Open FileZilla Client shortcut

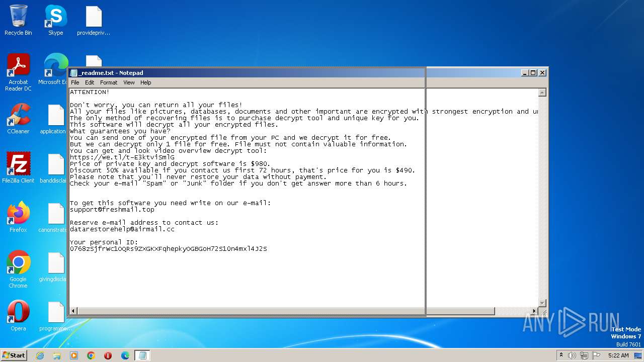tap(18, 168)
